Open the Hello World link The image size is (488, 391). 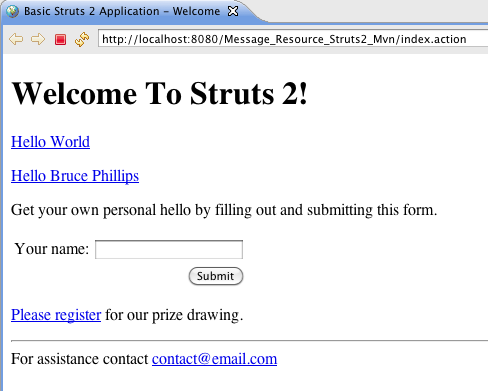[50, 142]
